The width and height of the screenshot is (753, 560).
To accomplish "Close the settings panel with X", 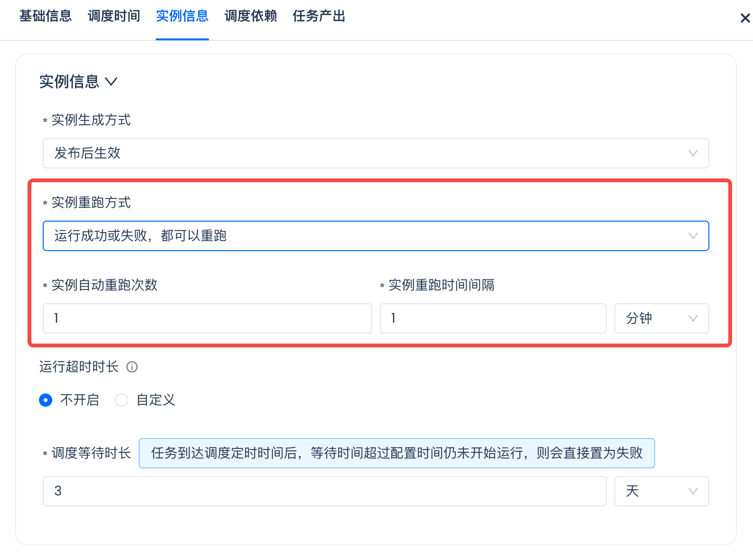I will [x=745, y=18].
